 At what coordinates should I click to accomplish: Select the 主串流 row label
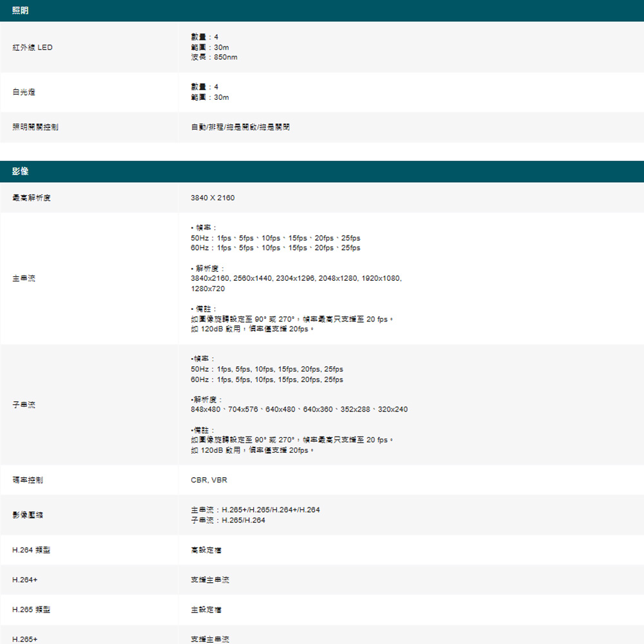click(x=24, y=278)
